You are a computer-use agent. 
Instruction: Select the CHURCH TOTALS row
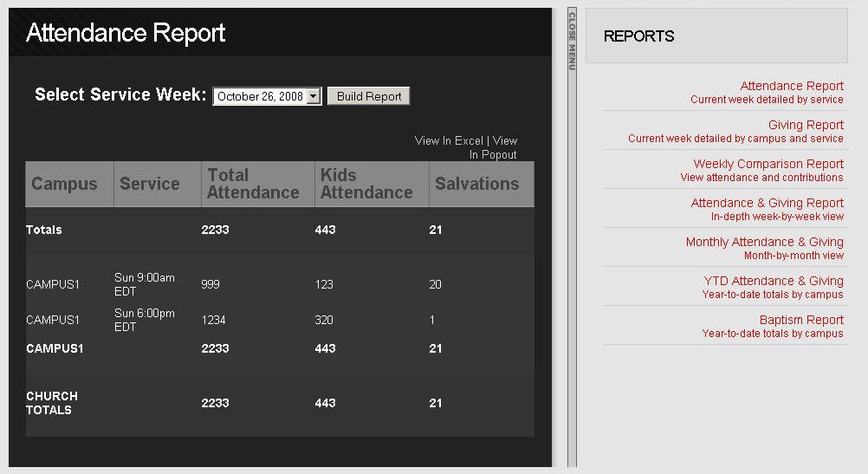(280, 403)
